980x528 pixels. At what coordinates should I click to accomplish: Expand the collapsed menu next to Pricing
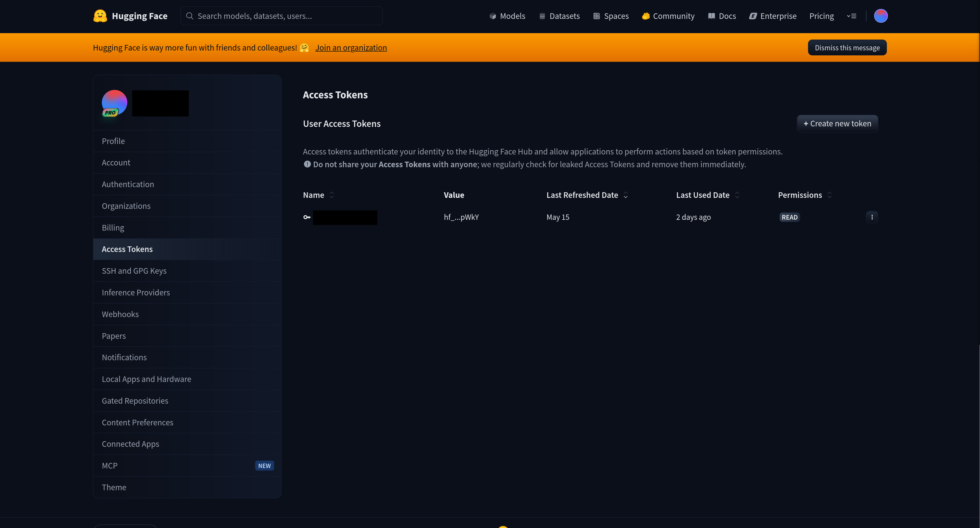852,16
